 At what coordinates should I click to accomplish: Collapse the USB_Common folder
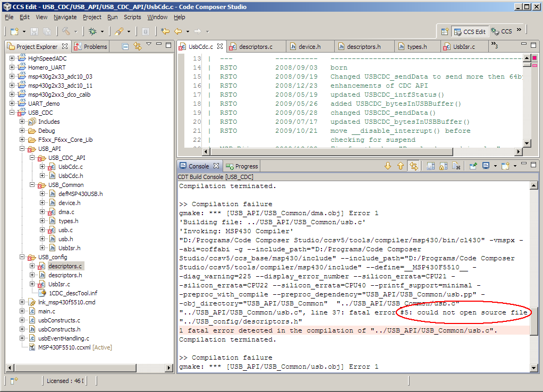(32, 184)
